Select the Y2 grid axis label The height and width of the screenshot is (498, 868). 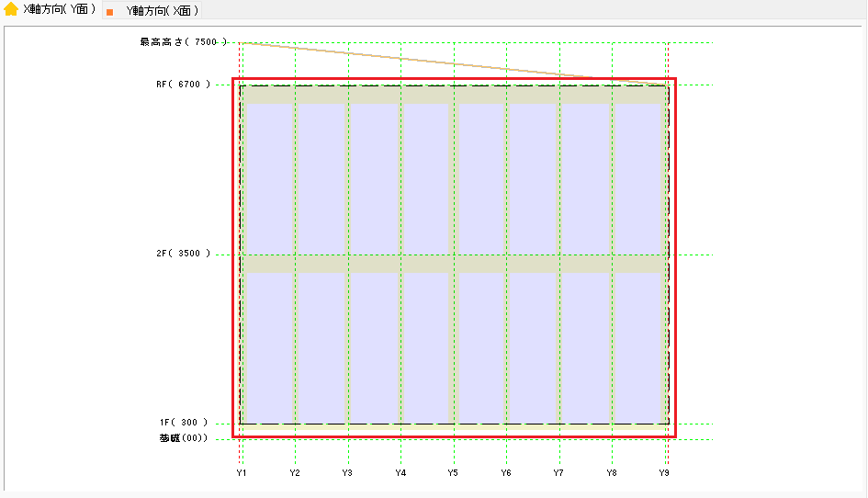(x=295, y=472)
